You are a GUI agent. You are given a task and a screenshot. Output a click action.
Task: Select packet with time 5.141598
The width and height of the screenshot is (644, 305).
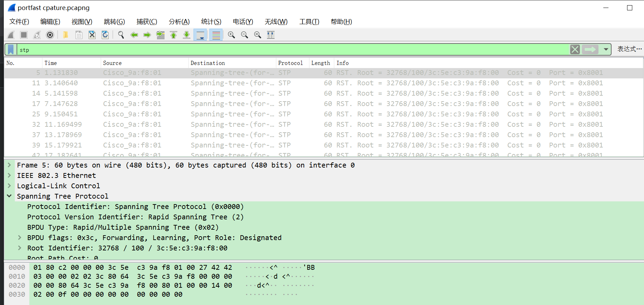pos(324,93)
